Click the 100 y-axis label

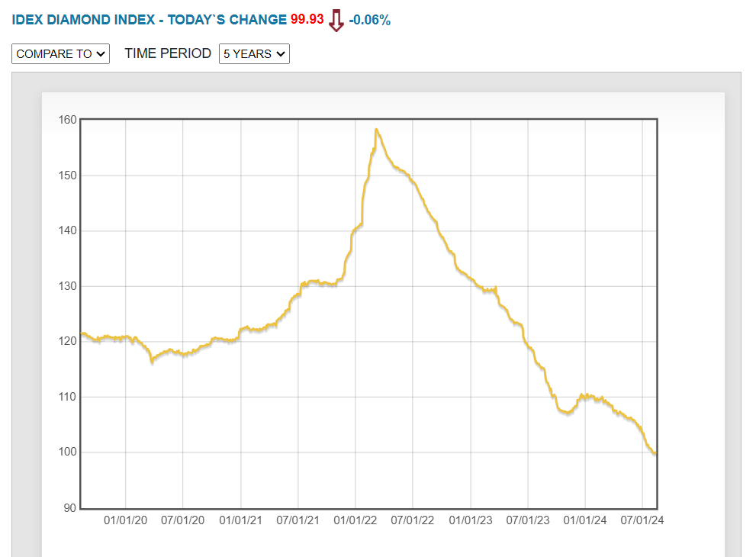tap(67, 452)
